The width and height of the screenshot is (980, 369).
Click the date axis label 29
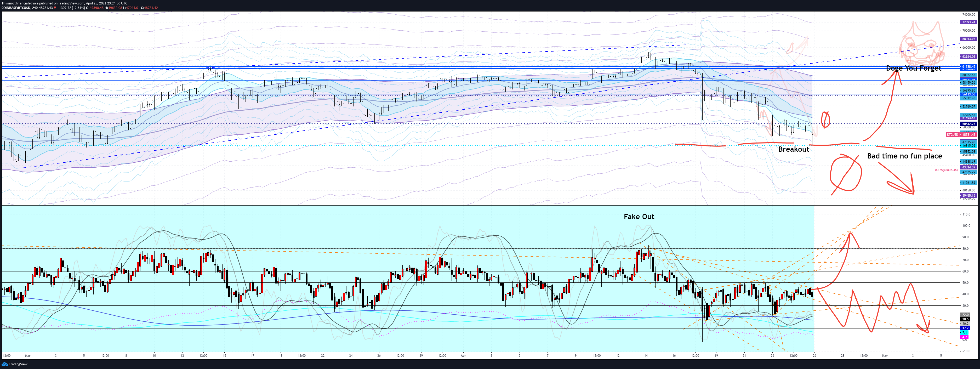click(x=421, y=356)
